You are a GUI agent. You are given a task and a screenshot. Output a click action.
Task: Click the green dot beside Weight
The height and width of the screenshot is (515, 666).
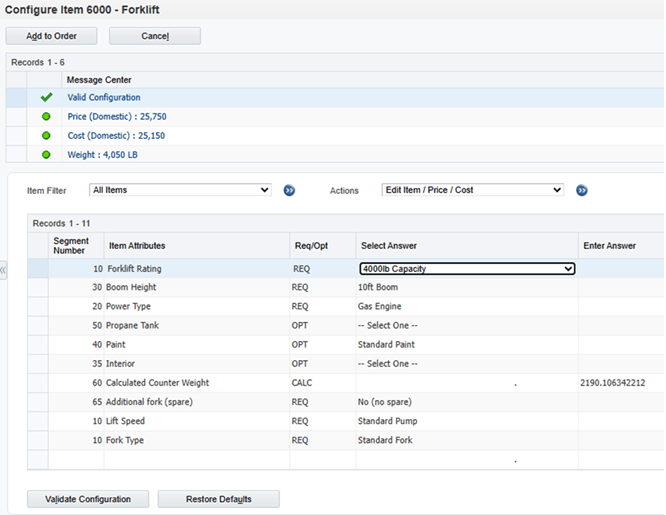[46, 155]
